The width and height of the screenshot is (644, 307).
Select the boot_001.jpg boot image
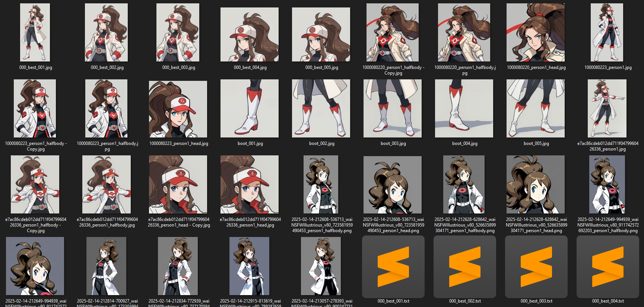(x=250, y=108)
